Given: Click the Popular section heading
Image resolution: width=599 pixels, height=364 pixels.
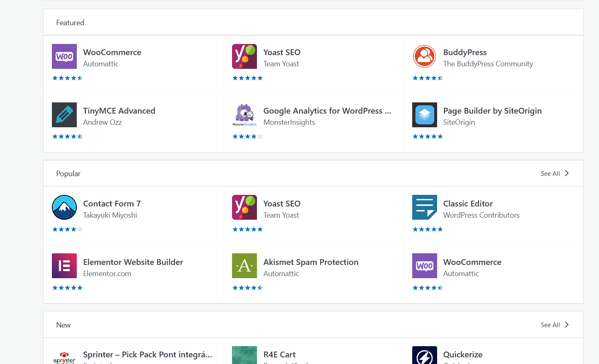Looking at the screenshot, I should (68, 174).
